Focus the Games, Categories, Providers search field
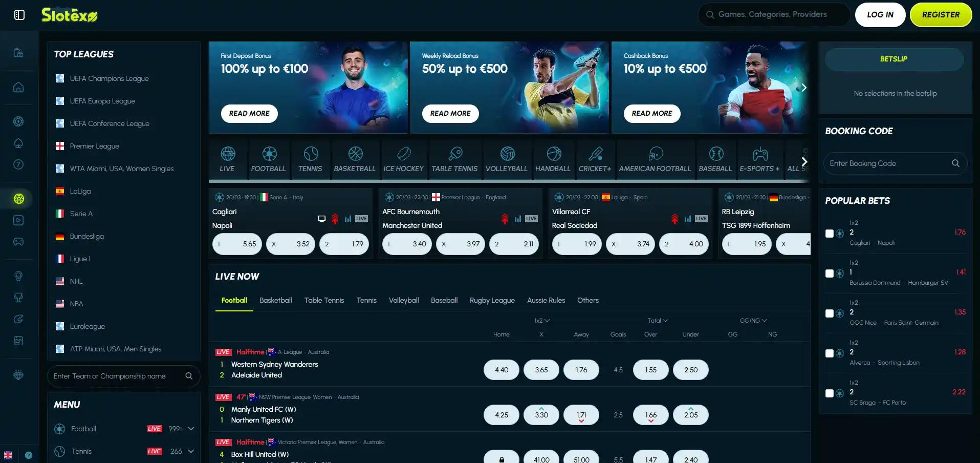The image size is (980, 463). click(774, 15)
